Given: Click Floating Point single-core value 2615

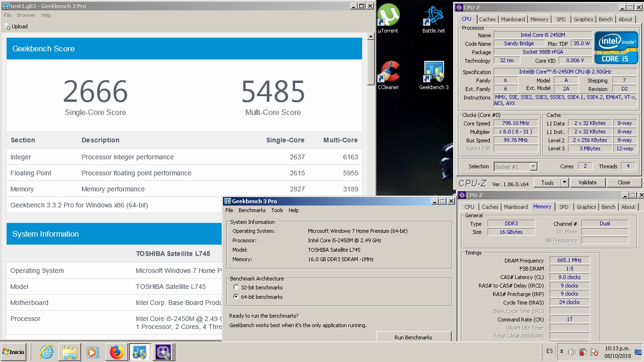Looking at the screenshot, I should point(297,173).
